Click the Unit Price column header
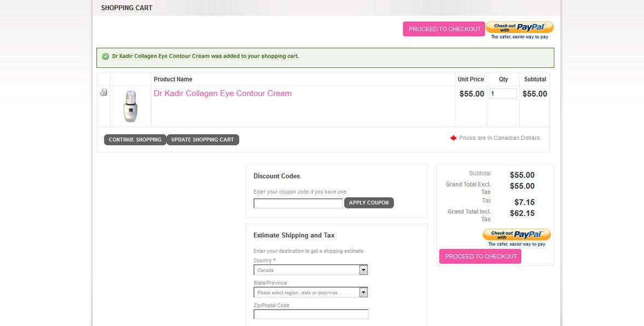This screenshot has width=644, height=326. tap(471, 79)
